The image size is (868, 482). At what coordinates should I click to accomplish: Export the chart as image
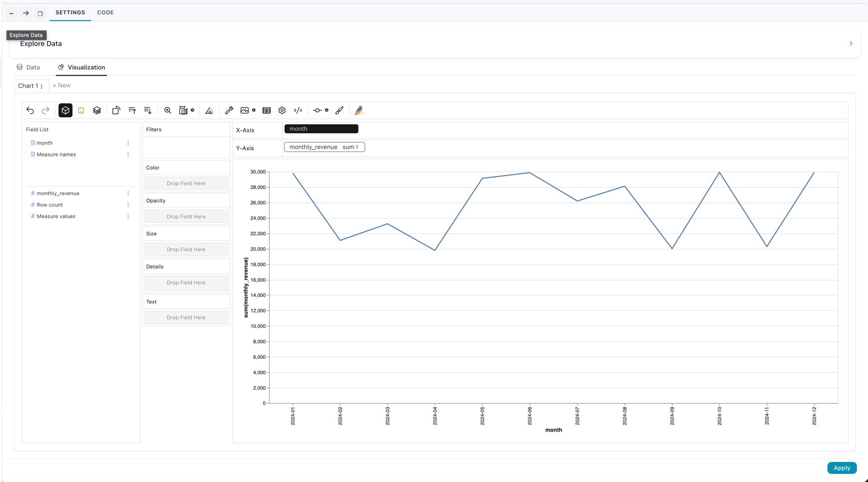pyautogui.click(x=245, y=110)
